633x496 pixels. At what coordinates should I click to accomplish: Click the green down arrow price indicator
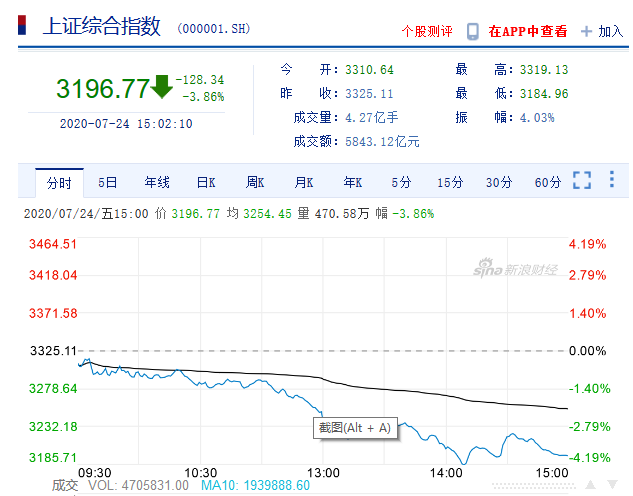(x=162, y=87)
